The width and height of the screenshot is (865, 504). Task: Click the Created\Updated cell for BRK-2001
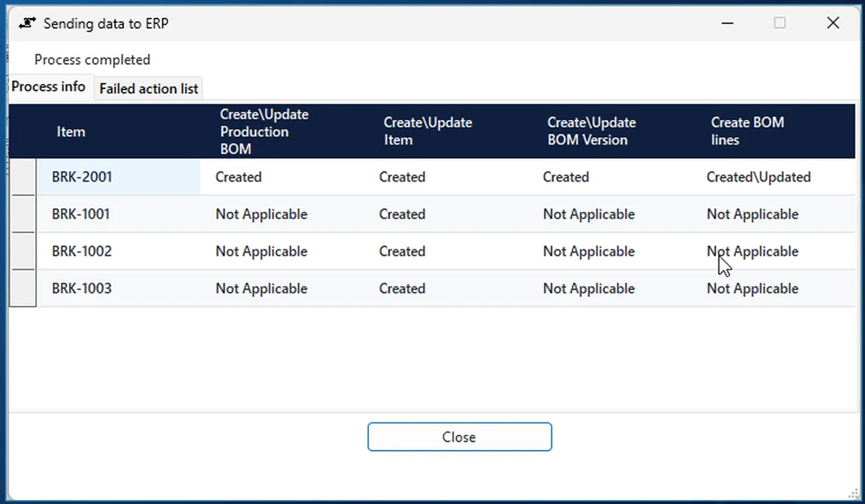(x=773, y=177)
